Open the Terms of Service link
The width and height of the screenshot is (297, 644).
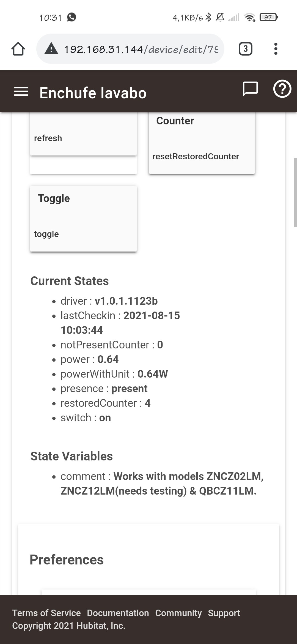(x=46, y=613)
